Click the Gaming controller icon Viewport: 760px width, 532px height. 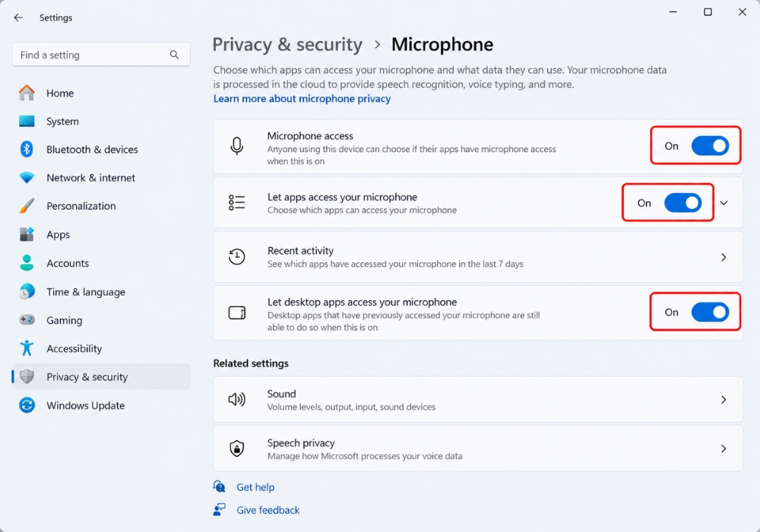tap(27, 320)
